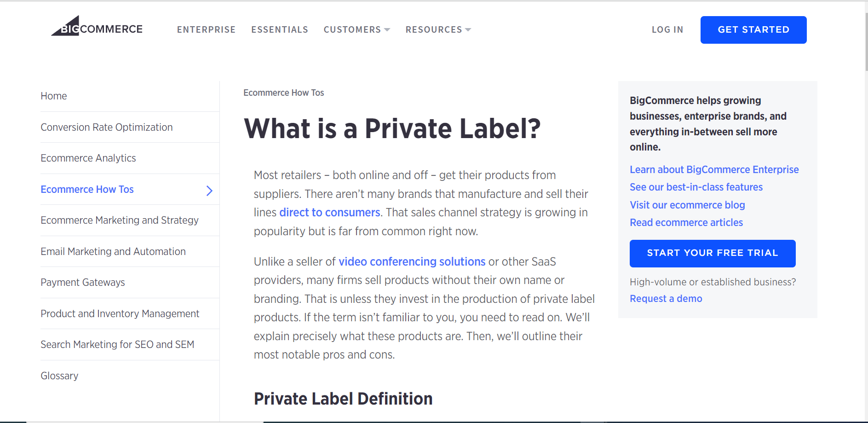The height and width of the screenshot is (423, 868).
Task: Open the Enterprise menu item
Action: coord(206,30)
